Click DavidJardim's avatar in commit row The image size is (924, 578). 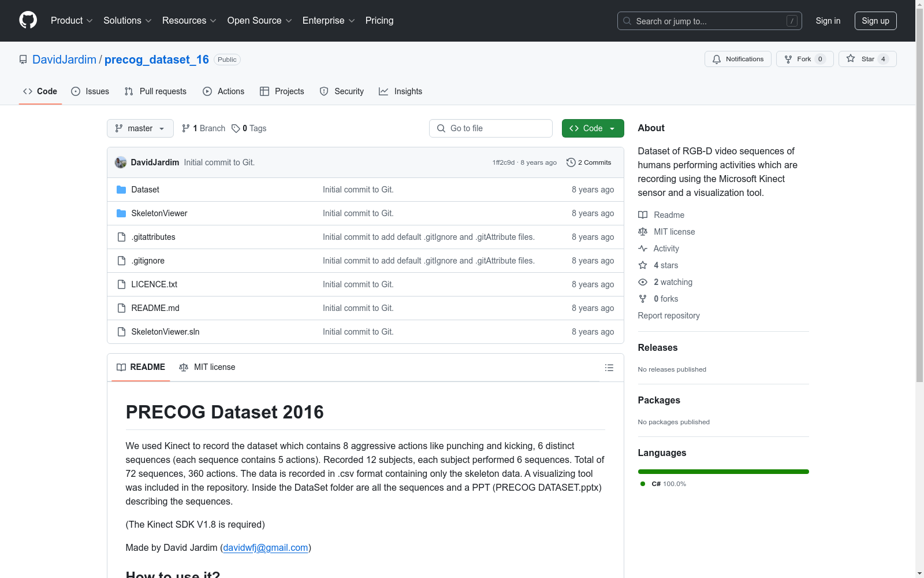tap(121, 162)
